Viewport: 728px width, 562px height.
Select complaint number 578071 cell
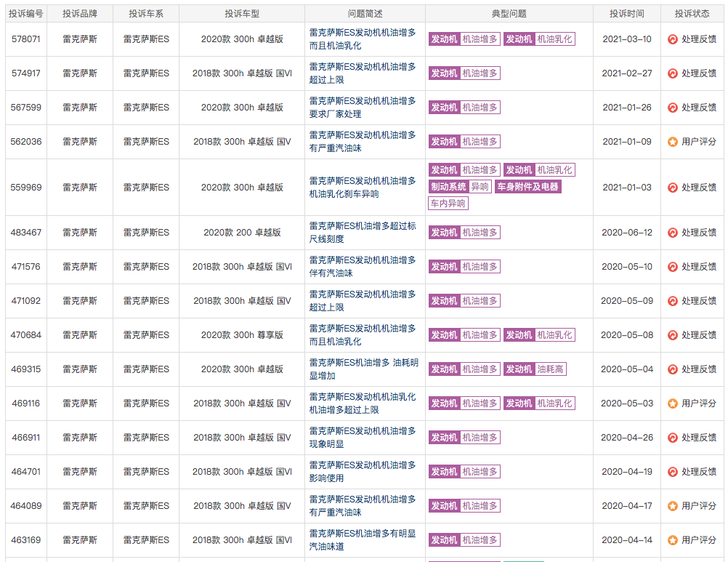click(26, 39)
